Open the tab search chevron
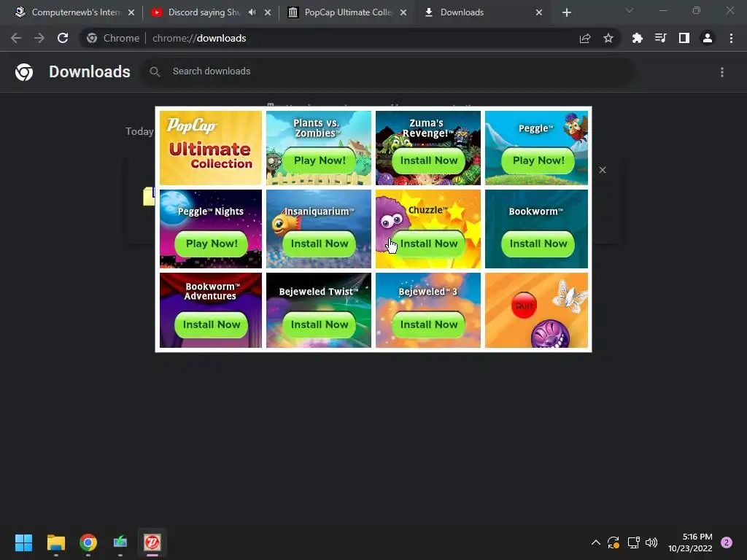 (630, 10)
